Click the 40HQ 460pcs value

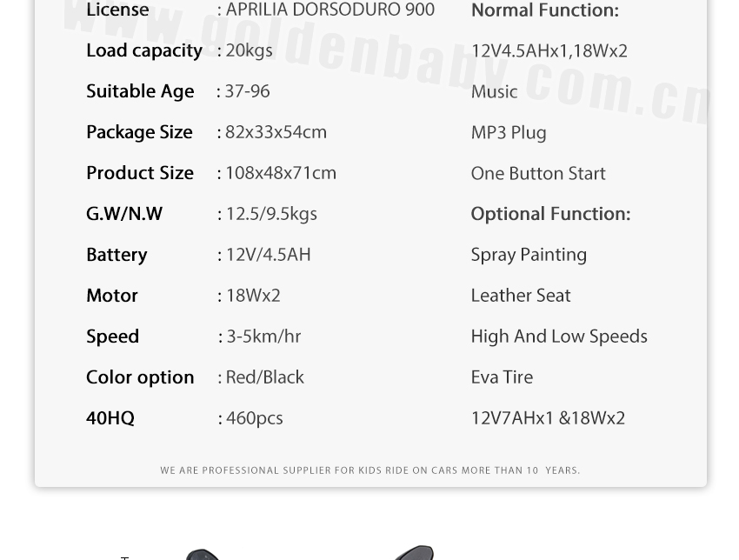(255, 418)
